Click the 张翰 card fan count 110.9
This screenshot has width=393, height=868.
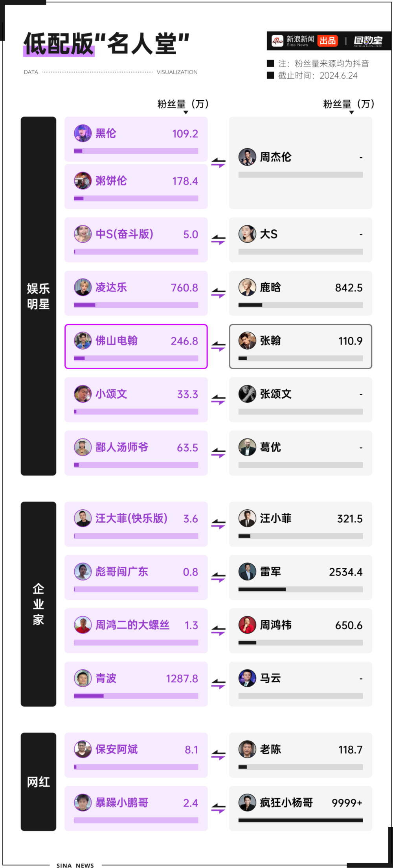(x=350, y=341)
